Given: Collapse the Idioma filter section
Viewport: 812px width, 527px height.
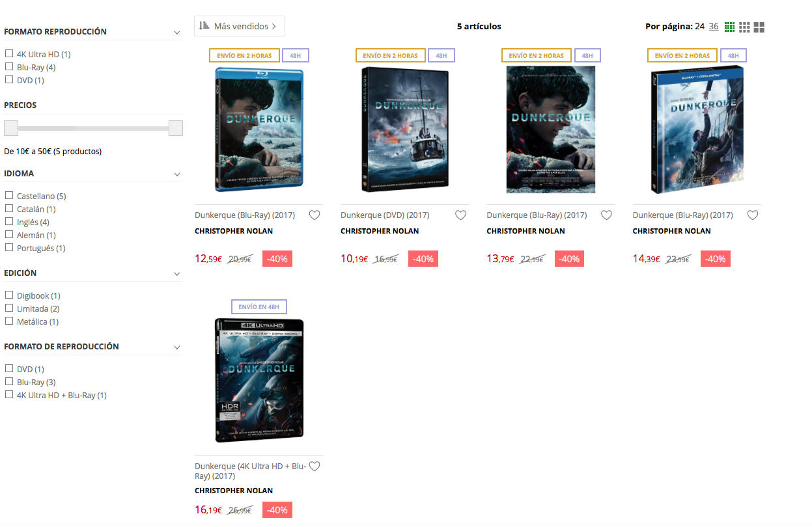Looking at the screenshot, I should 176,174.
